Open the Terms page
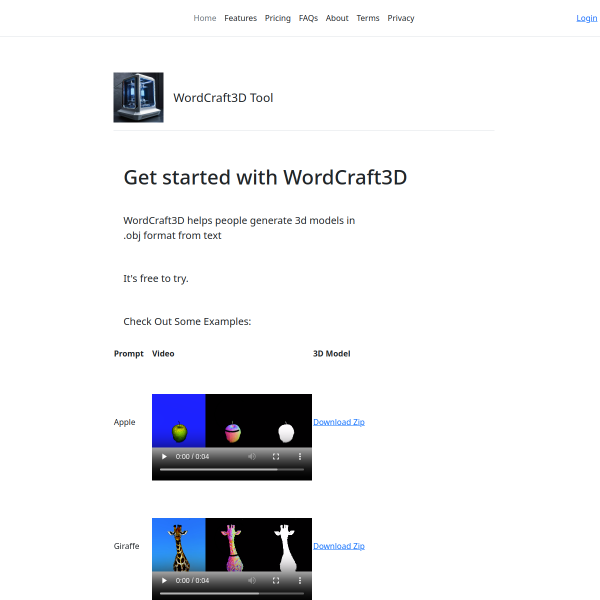The width and height of the screenshot is (600, 600). [368, 18]
